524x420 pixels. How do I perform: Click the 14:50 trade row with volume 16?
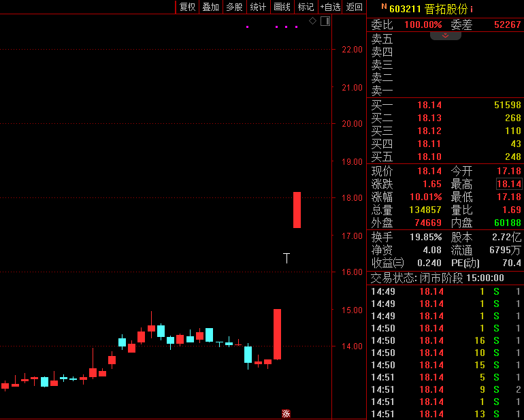pyautogui.click(x=445, y=340)
